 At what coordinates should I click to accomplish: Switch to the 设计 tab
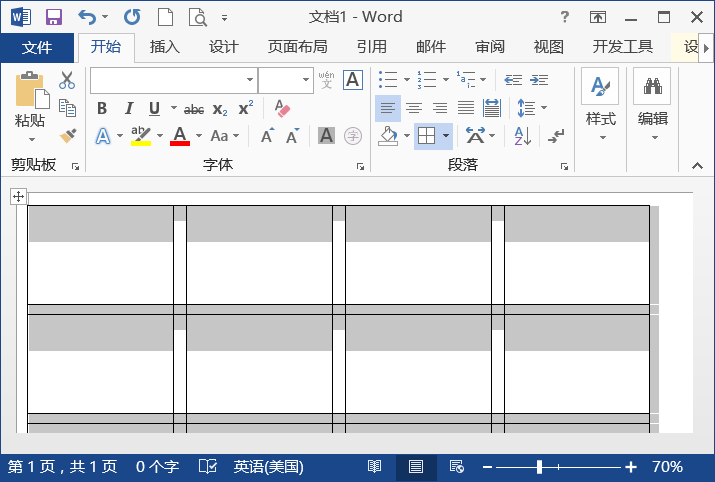[224, 47]
